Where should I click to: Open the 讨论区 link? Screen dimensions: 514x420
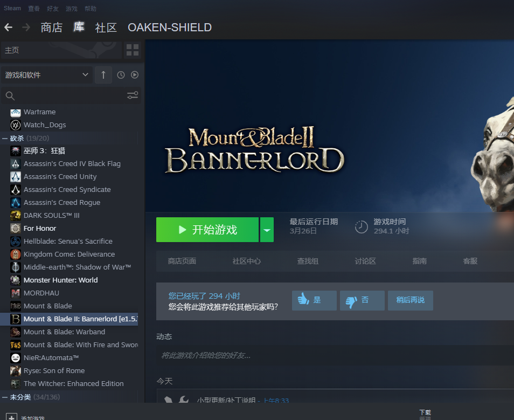point(365,261)
